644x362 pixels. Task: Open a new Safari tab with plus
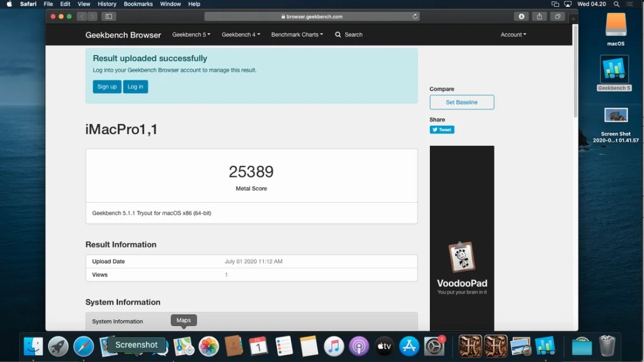tap(573, 18)
